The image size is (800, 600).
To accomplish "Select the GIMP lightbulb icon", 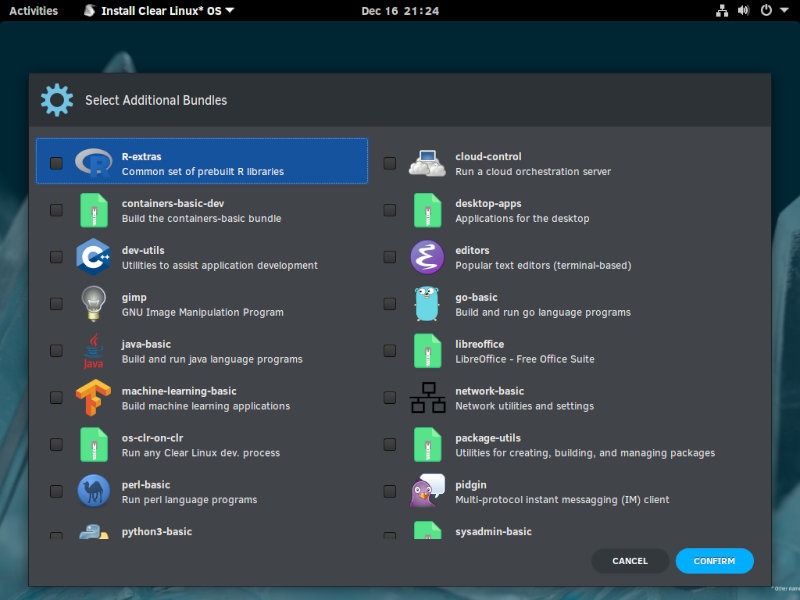I will 93,303.
